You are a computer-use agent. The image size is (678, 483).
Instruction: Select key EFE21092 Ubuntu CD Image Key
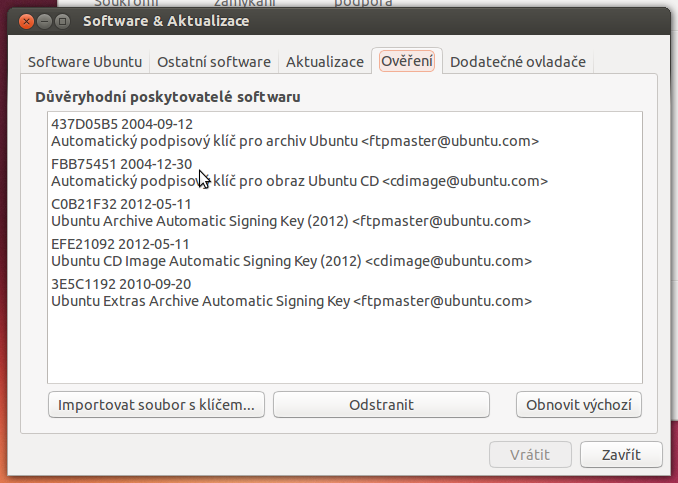[x=345, y=252]
